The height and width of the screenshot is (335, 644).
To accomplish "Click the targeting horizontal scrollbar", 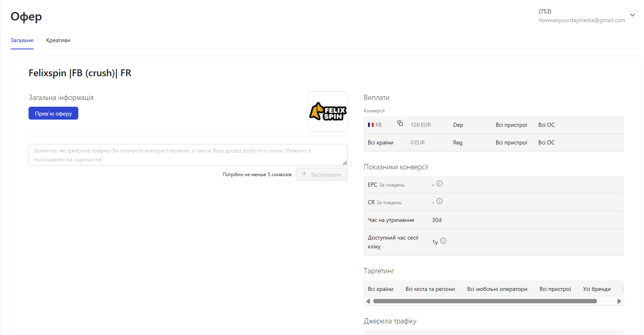I will [485, 301].
